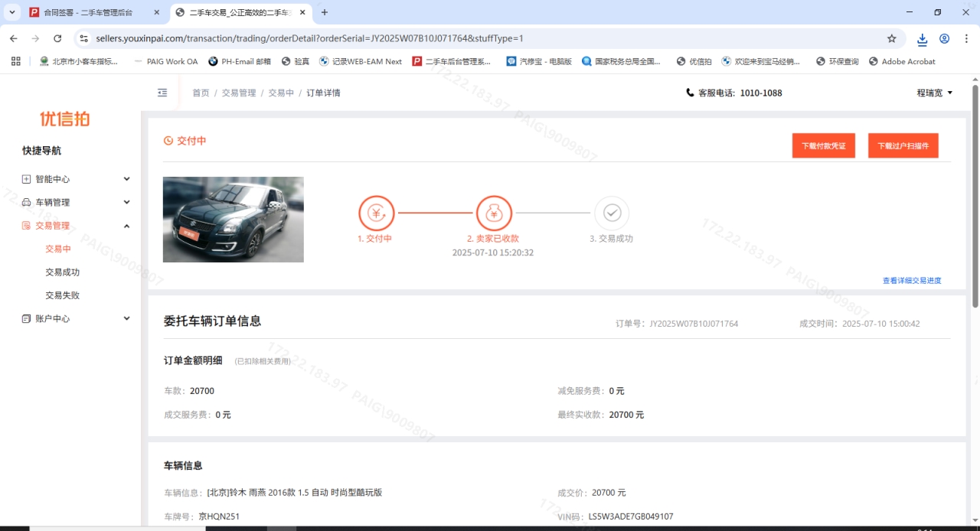Open the Chrome three-dot menu
980x531 pixels.
coord(966,38)
